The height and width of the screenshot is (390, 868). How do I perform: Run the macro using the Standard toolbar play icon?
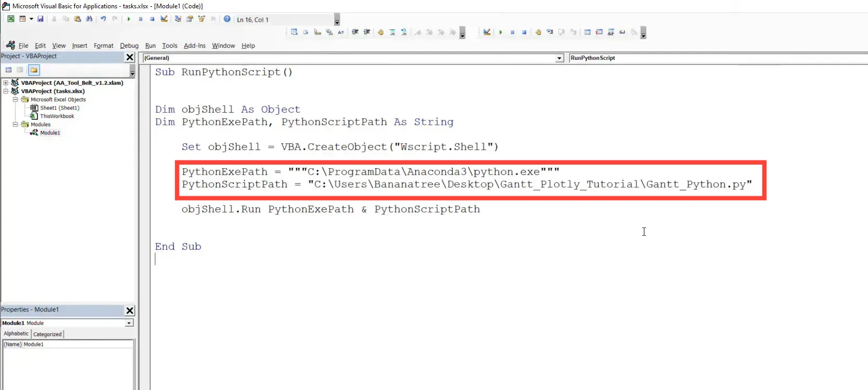(129, 19)
